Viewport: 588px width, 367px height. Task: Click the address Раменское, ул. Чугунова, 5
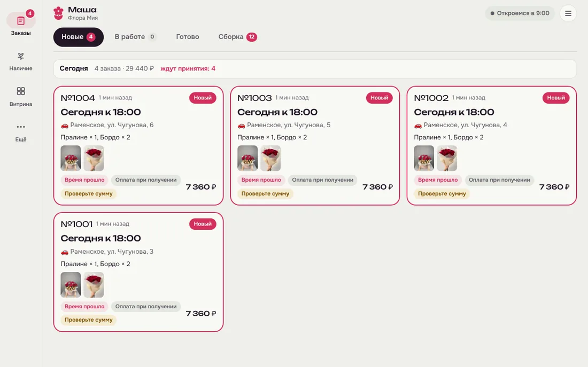[x=289, y=125]
